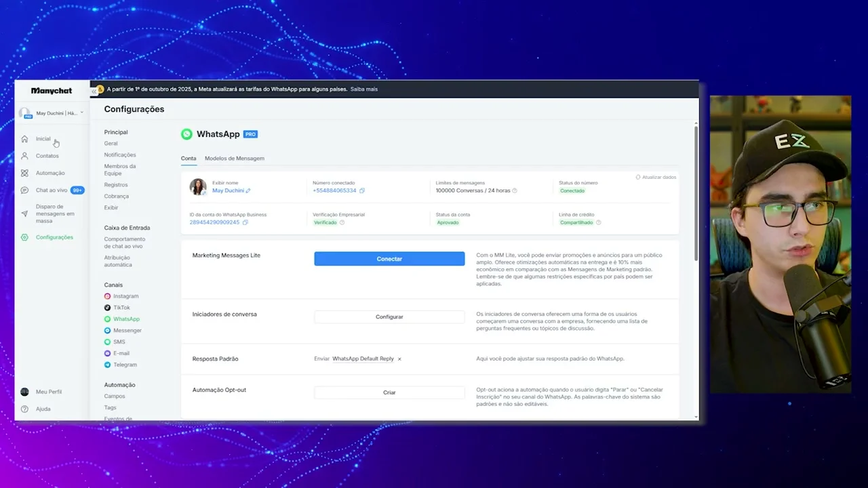The height and width of the screenshot is (488, 868).
Task: Click the PRO badge next to WhatsApp
Action: pos(250,134)
